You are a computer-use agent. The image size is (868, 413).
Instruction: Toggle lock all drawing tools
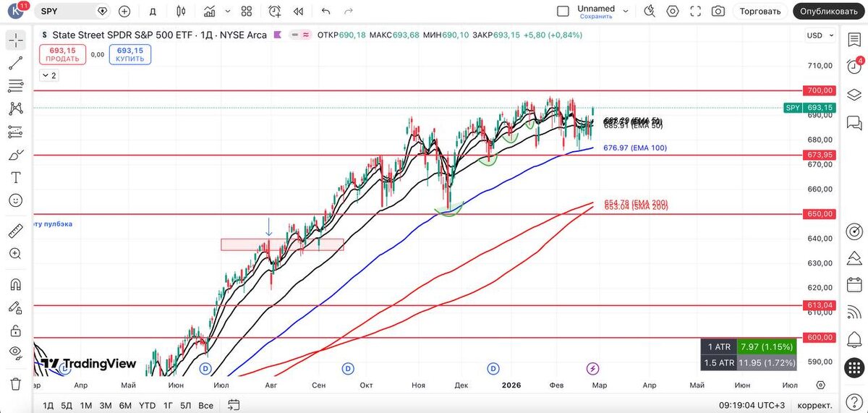coord(16,331)
